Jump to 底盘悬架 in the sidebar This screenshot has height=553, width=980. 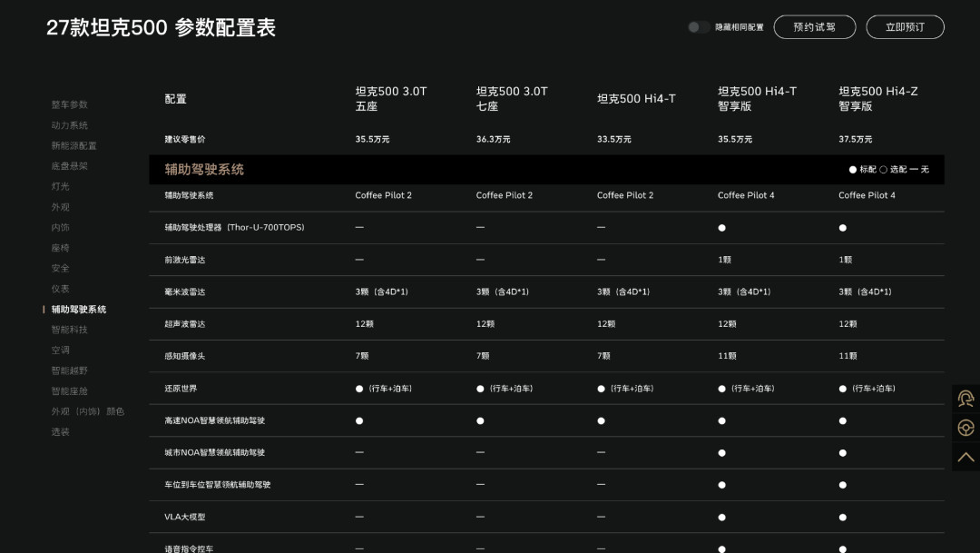point(69,166)
